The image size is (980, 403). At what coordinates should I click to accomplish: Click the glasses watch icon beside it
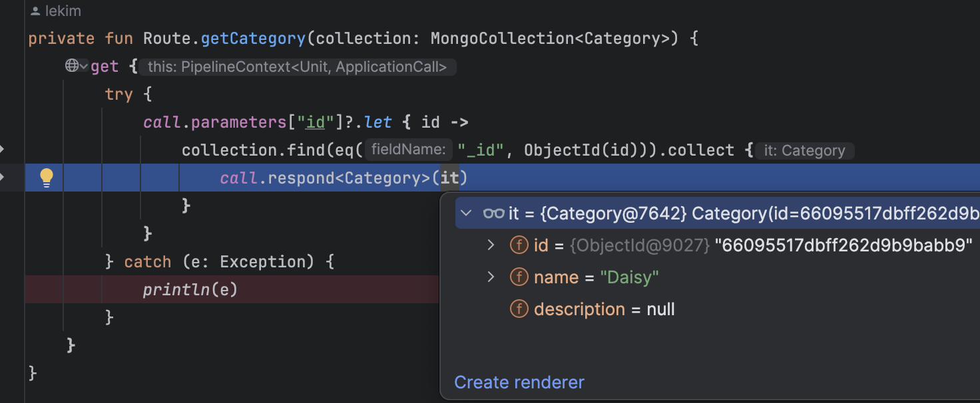coord(493,213)
